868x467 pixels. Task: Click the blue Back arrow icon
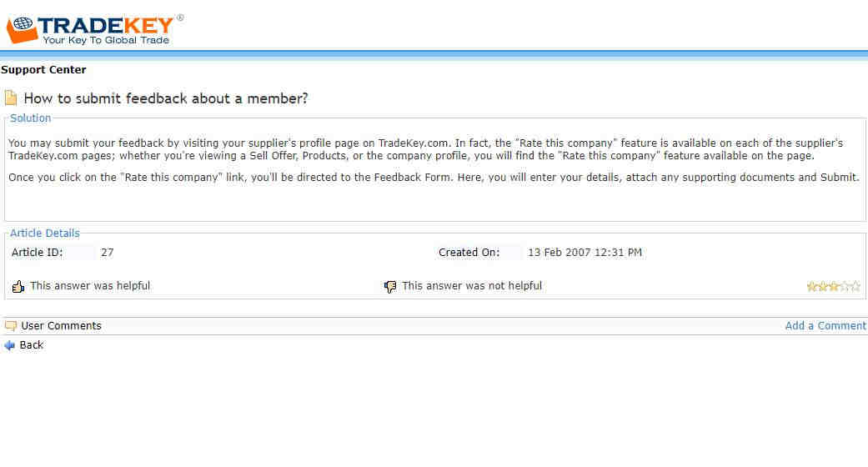[9, 345]
